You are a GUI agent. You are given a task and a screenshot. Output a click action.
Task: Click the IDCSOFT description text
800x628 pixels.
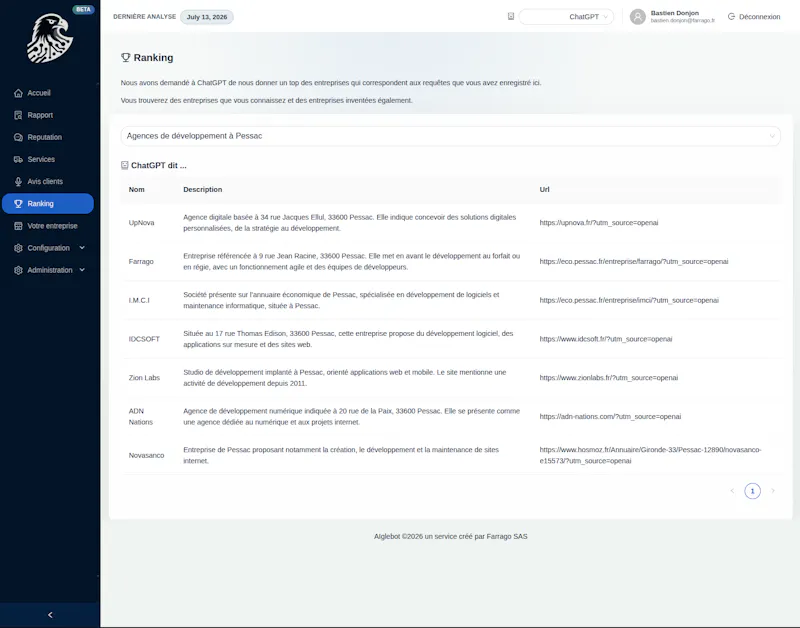coord(348,339)
